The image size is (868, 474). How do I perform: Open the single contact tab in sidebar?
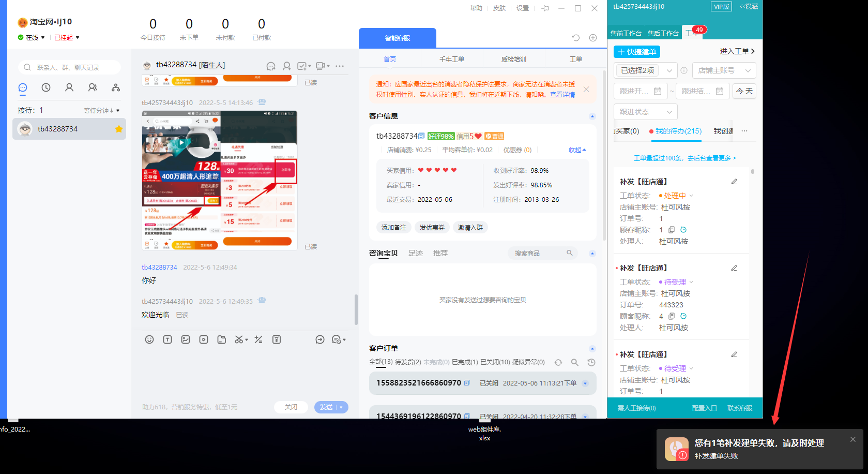[x=69, y=88]
